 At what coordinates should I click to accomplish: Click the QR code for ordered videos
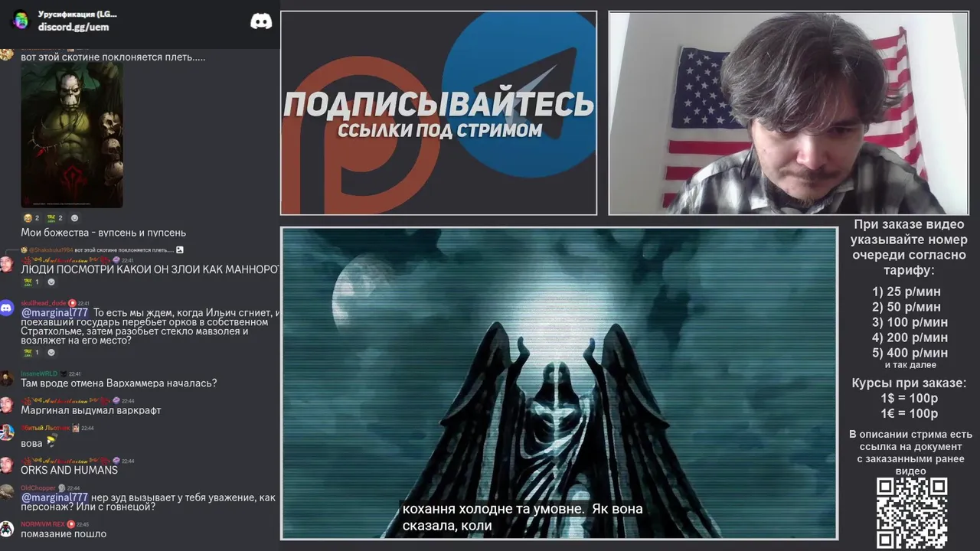912,513
